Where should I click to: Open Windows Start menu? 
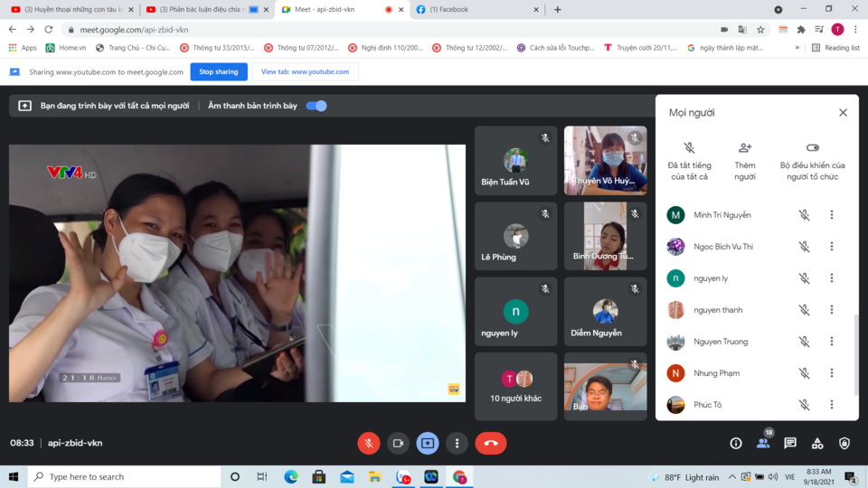[14, 476]
